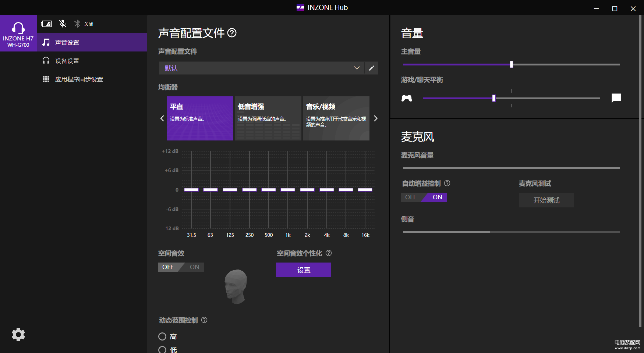Open help for 声音配置文件 heading
Image resolution: width=644 pixels, height=353 pixels.
[x=232, y=33]
